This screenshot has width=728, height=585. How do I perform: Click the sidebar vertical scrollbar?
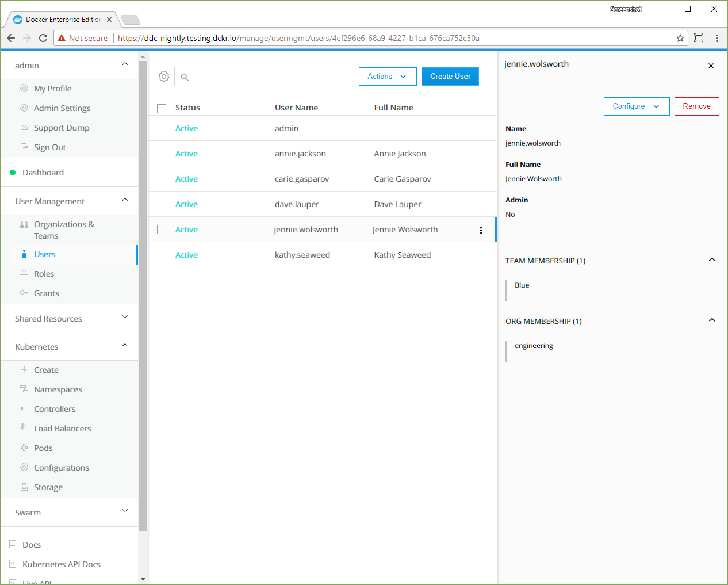pos(143,288)
